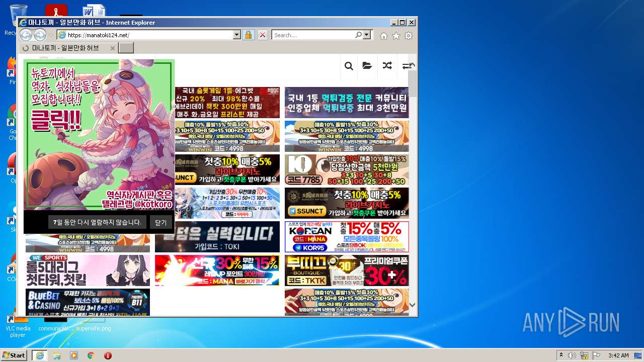Open a new blank tab
Viewport: 644px width, 362px height.
pos(126,48)
